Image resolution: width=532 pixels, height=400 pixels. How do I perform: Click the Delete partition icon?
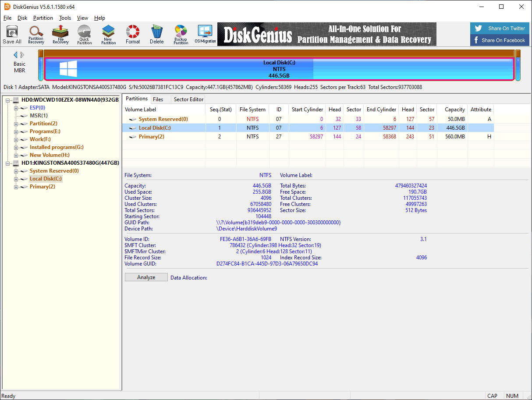pyautogui.click(x=156, y=35)
